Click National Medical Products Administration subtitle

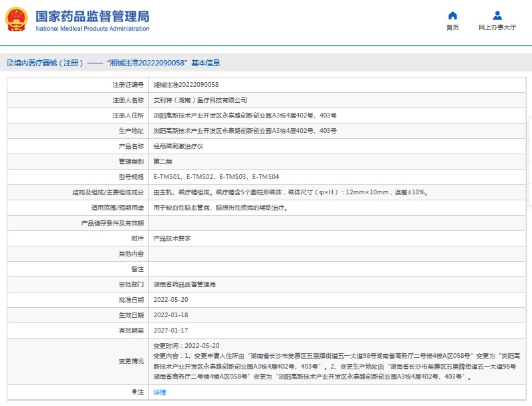point(92,29)
